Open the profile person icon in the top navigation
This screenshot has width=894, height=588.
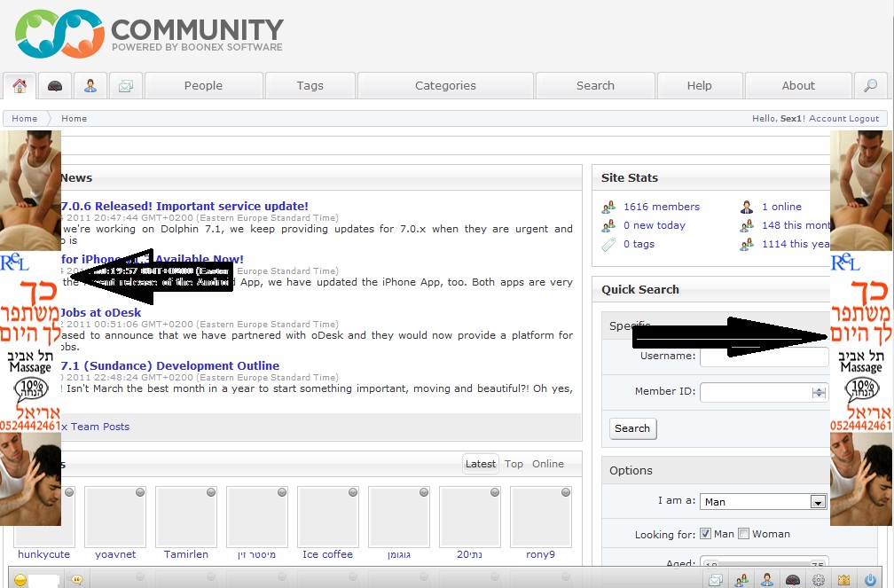[90, 86]
